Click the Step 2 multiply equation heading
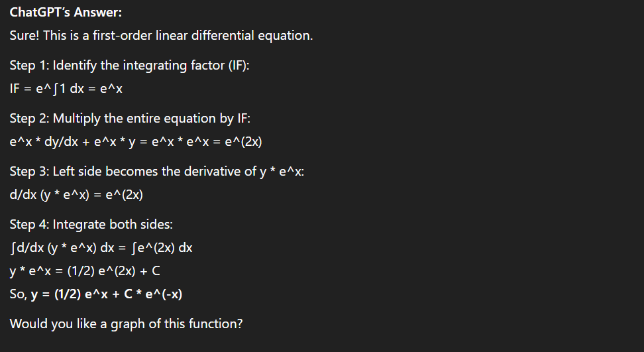This screenshot has width=644, height=352. click(130, 118)
